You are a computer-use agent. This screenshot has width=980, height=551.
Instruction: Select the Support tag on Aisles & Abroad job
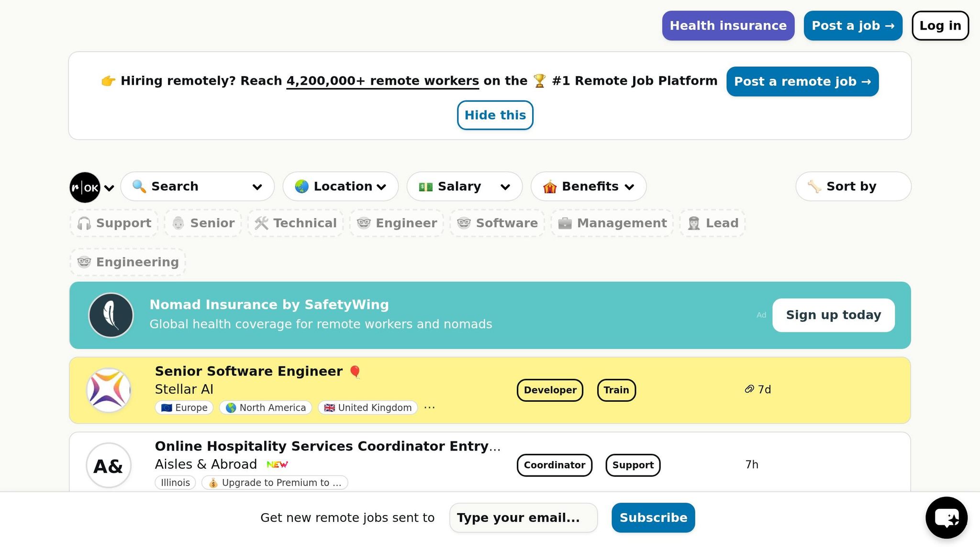click(x=633, y=465)
